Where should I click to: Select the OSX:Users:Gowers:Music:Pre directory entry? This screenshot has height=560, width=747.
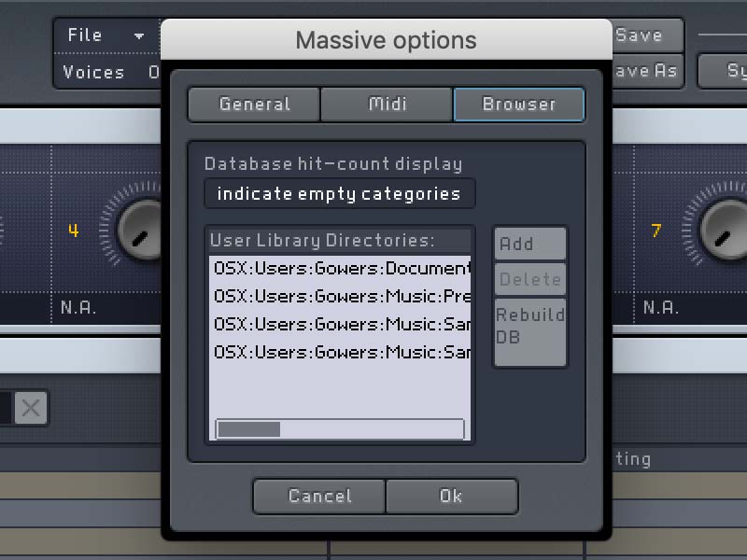coord(340,297)
